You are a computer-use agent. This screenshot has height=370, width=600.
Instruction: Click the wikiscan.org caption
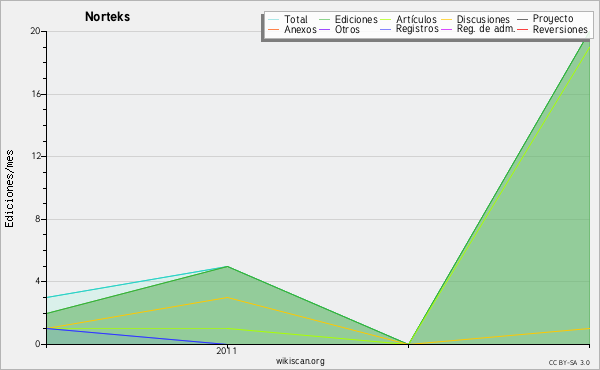(x=300, y=361)
